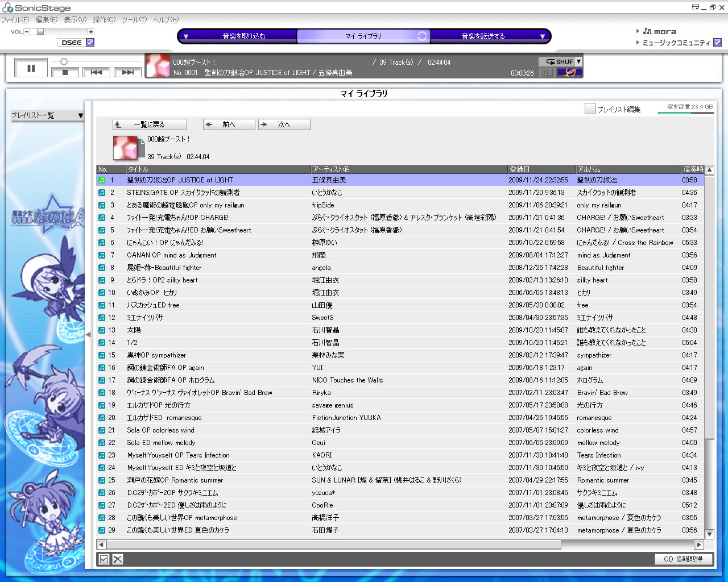
Task: Click the 前へ button
Action: pos(229,124)
